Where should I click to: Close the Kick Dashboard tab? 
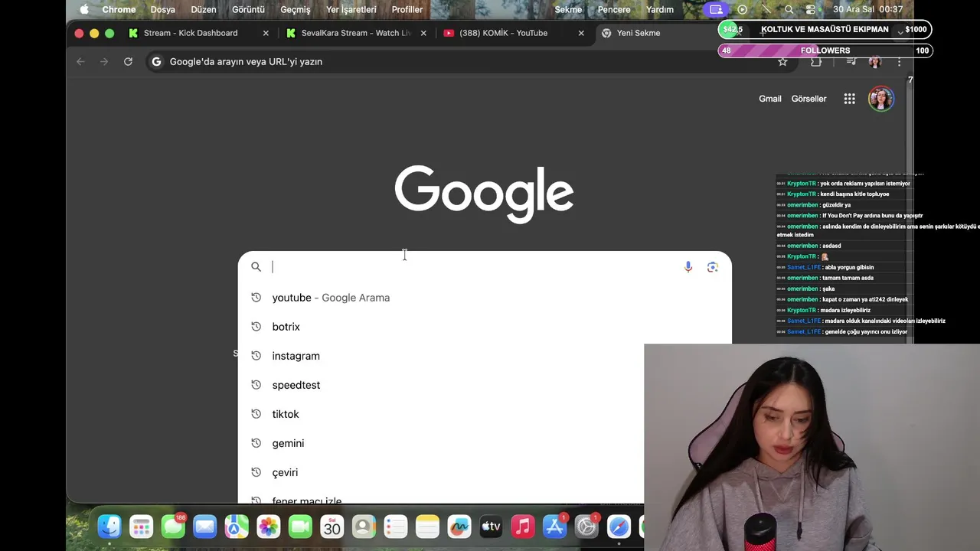click(266, 33)
